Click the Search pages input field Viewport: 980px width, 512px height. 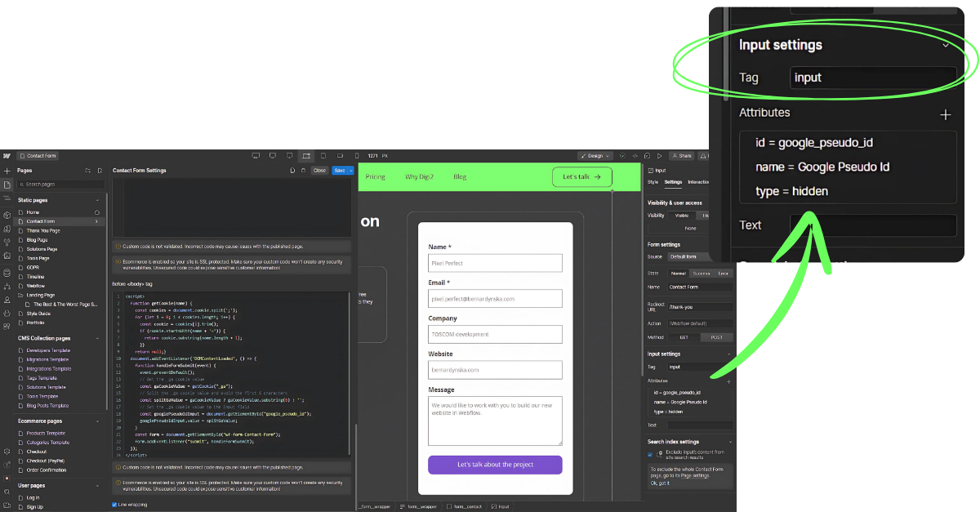60,185
